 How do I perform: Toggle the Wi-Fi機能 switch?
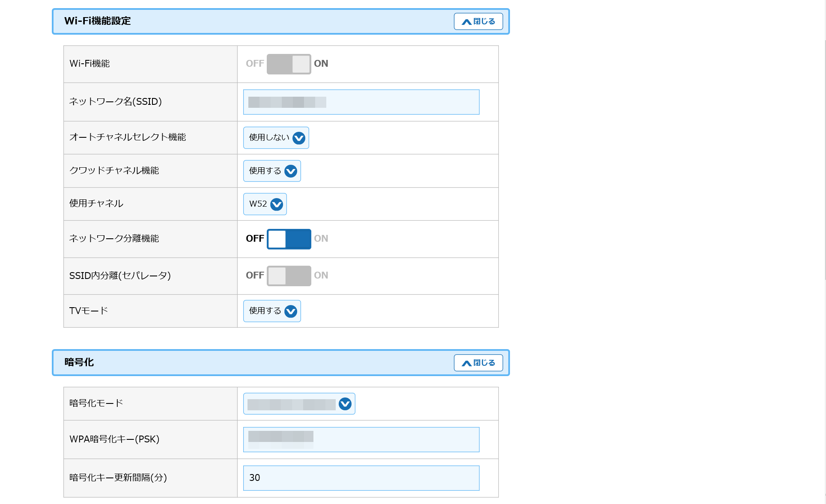pos(289,64)
